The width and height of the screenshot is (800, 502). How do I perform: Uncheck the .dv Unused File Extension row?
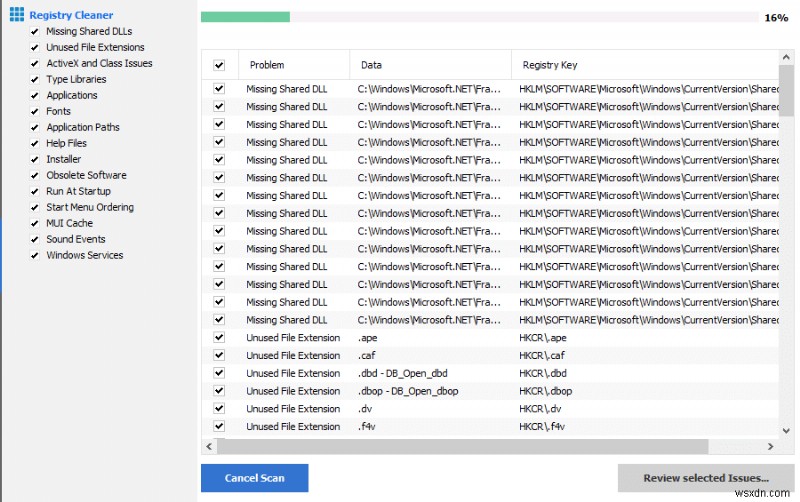219,408
